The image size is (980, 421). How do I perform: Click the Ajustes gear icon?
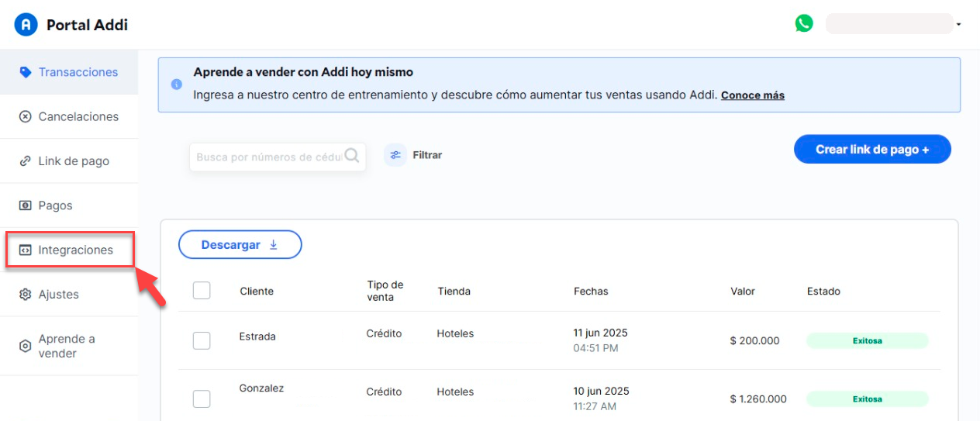pos(25,295)
